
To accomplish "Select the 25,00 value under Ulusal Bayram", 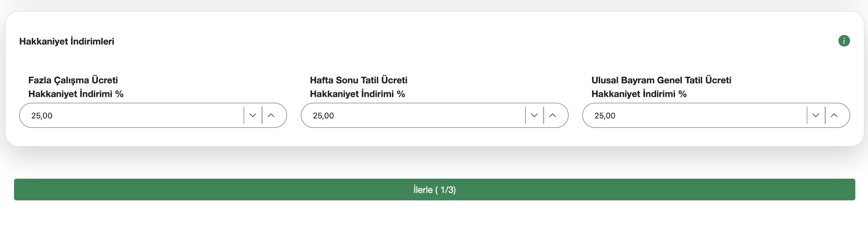I will coord(605,116).
